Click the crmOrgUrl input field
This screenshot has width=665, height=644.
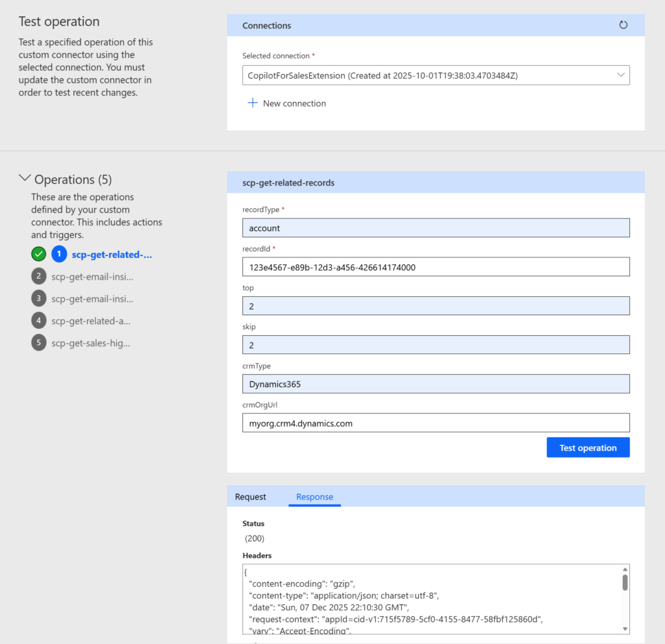pos(436,423)
